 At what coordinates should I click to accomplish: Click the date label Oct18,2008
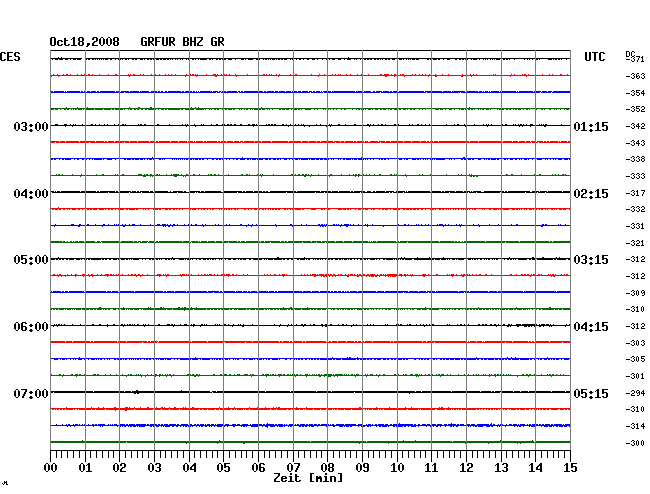click(x=85, y=42)
